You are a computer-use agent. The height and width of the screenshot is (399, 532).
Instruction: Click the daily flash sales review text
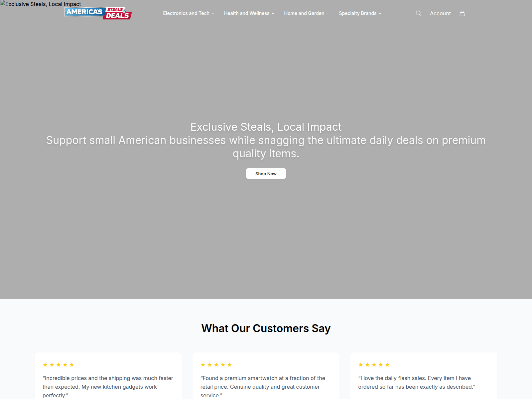click(417, 382)
